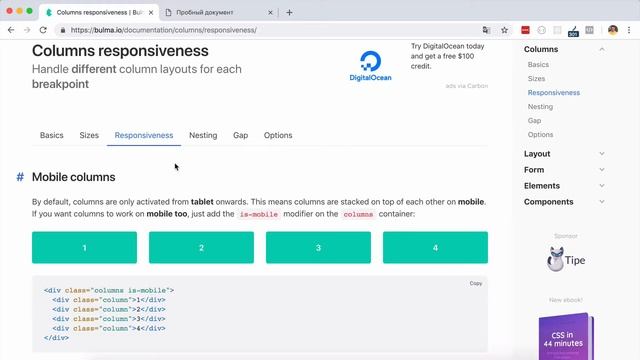Click the address bar URL

click(164, 30)
